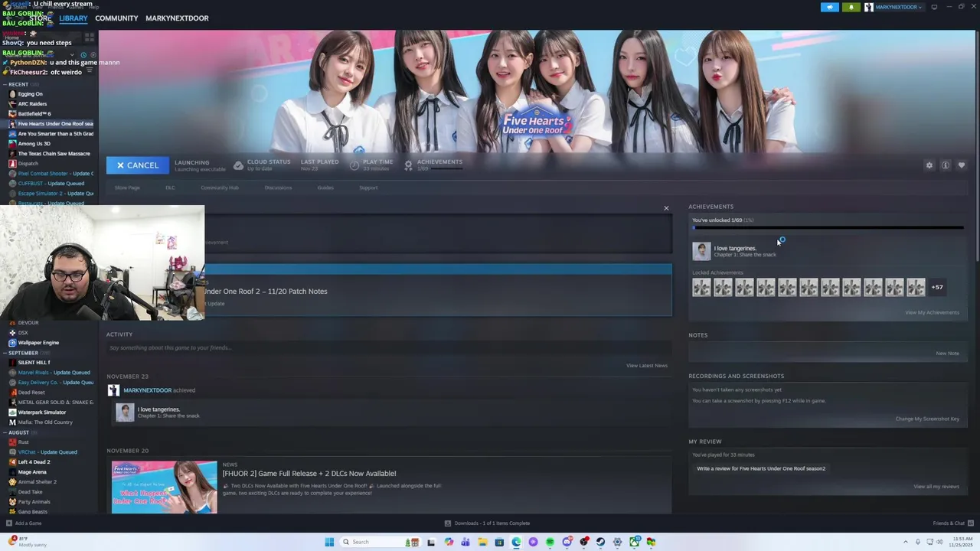Screen dimensions: 980x551
Task: Open MARKYNEXTDOOR profile in the activity feed
Action: click(147, 390)
